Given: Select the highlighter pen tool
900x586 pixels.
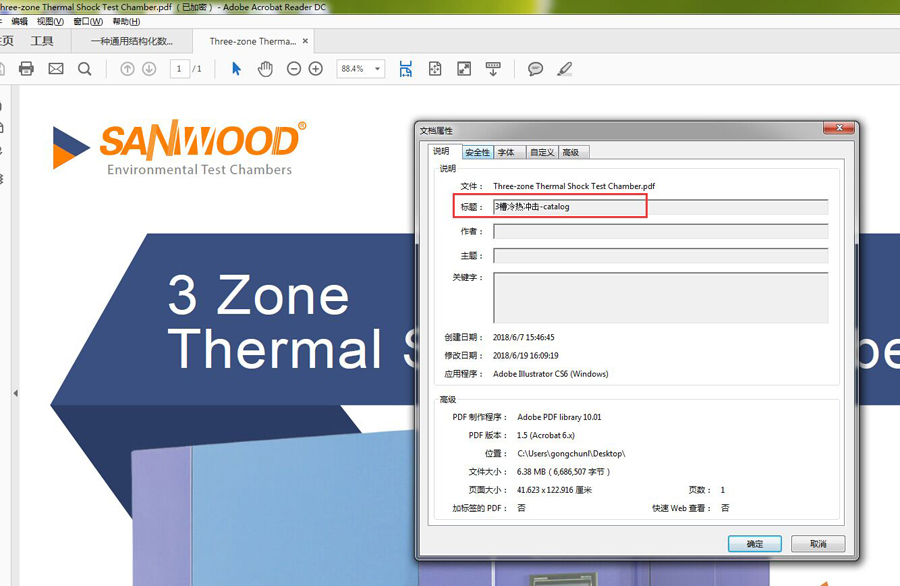Looking at the screenshot, I should [565, 69].
